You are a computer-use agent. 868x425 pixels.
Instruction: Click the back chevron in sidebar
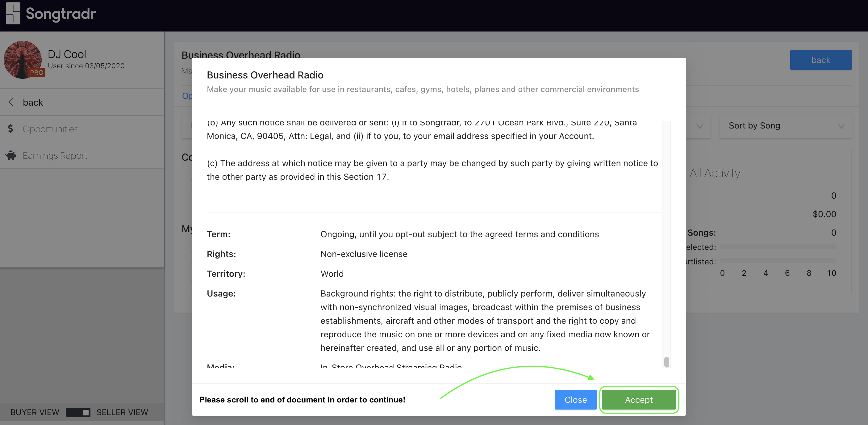tap(11, 102)
